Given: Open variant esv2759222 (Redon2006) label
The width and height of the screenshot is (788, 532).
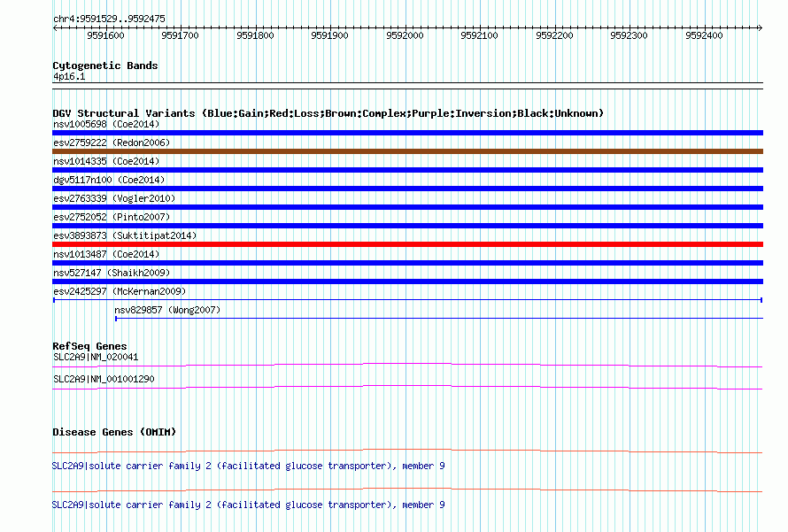Looking at the screenshot, I should coord(112,143).
